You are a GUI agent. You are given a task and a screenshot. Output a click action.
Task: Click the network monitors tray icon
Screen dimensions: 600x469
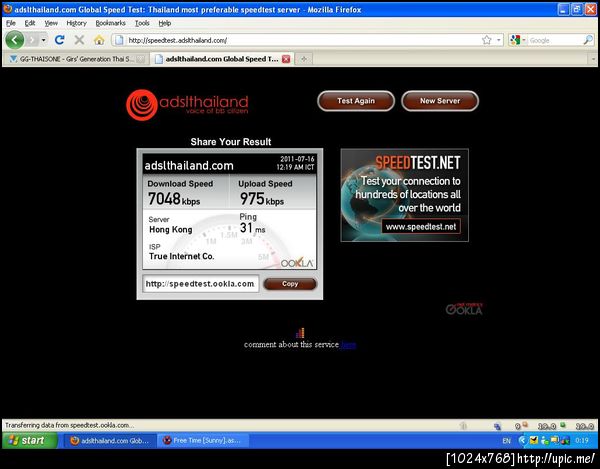pos(554,440)
